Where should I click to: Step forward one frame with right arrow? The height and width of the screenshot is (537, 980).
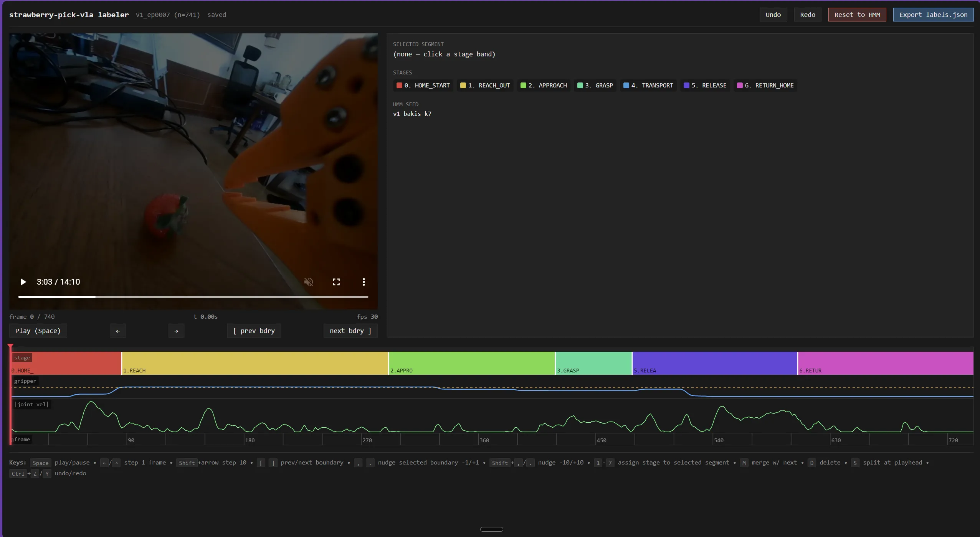point(176,331)
